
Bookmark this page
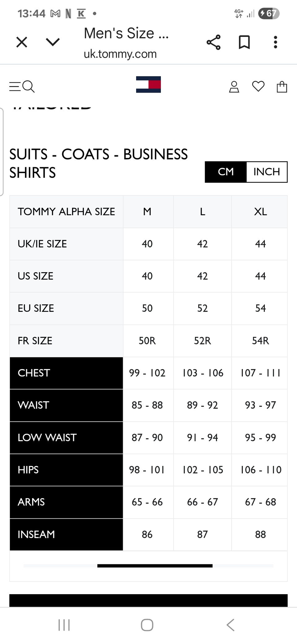tap(244, 42)
